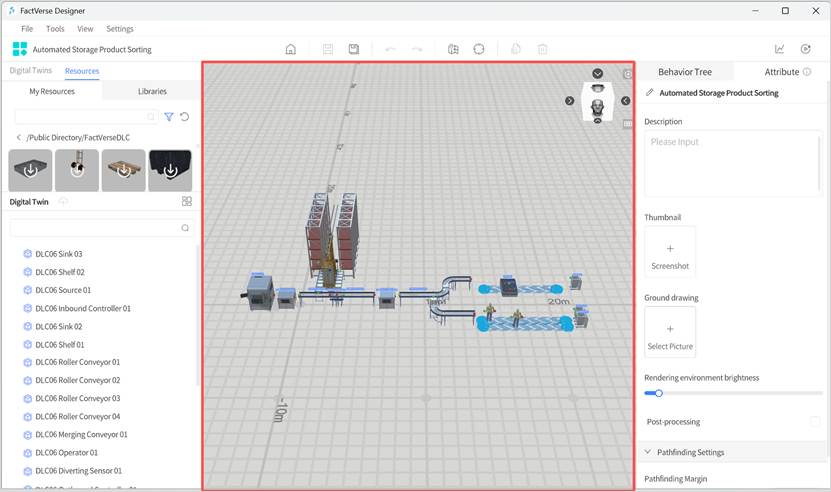
Task: Switch to the Behavior Tree tab
Action: pyautogui.click(x=685, y=72)
